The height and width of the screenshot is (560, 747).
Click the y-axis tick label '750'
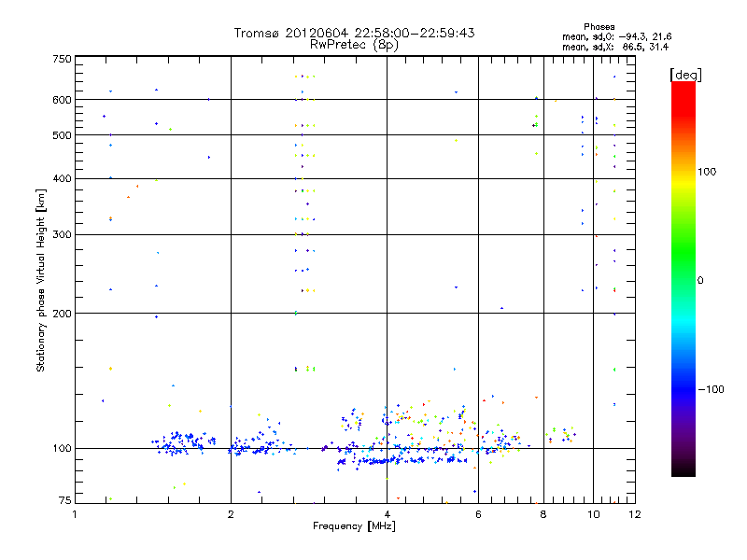63,59
